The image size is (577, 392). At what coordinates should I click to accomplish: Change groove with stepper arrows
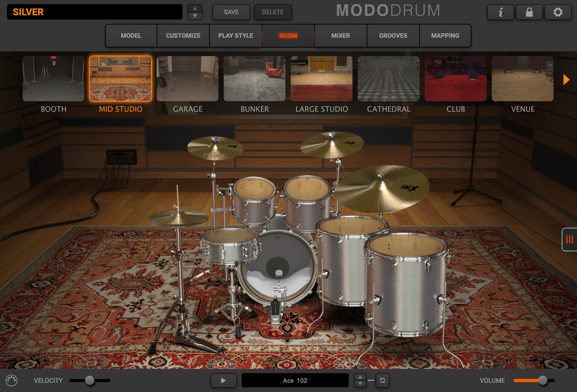click(360, 380)
